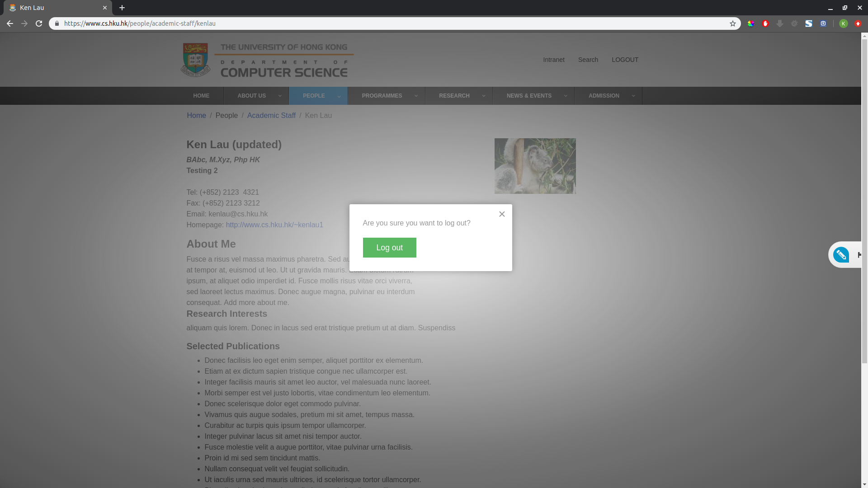868x488 pixels.
Task: Open the Academic Staff breadcrumb link
Action: (x=271, y=116)
